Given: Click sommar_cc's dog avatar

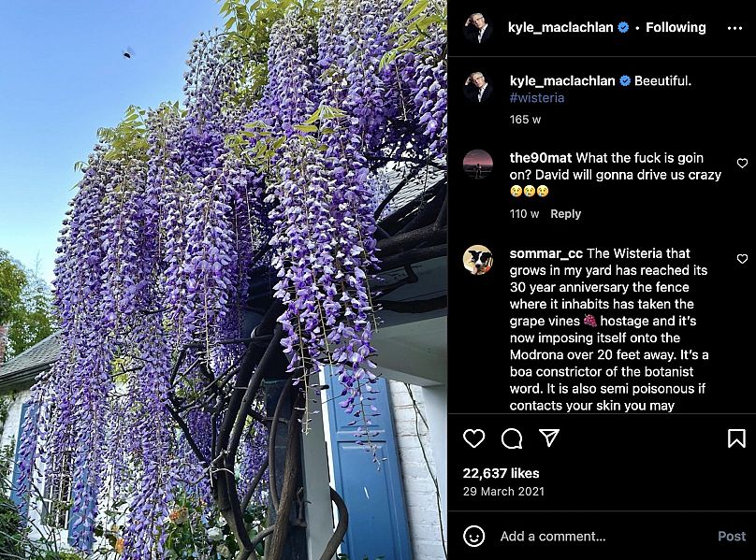Looking at the screenshot, I should [478, 260].
